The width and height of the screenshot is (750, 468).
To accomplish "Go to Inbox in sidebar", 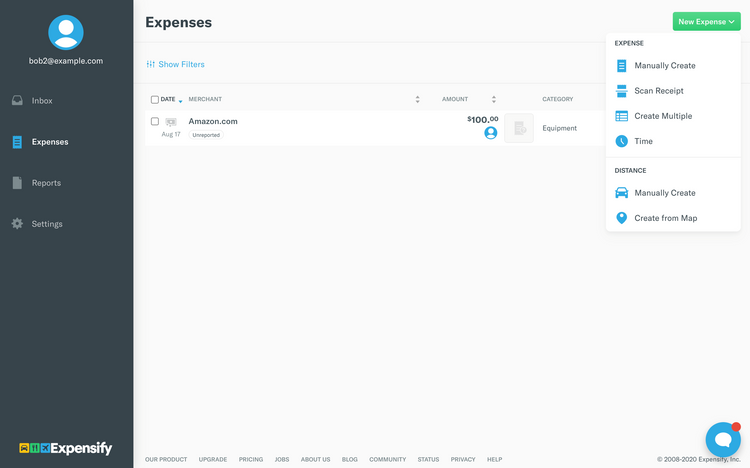I will pos(42,100).
